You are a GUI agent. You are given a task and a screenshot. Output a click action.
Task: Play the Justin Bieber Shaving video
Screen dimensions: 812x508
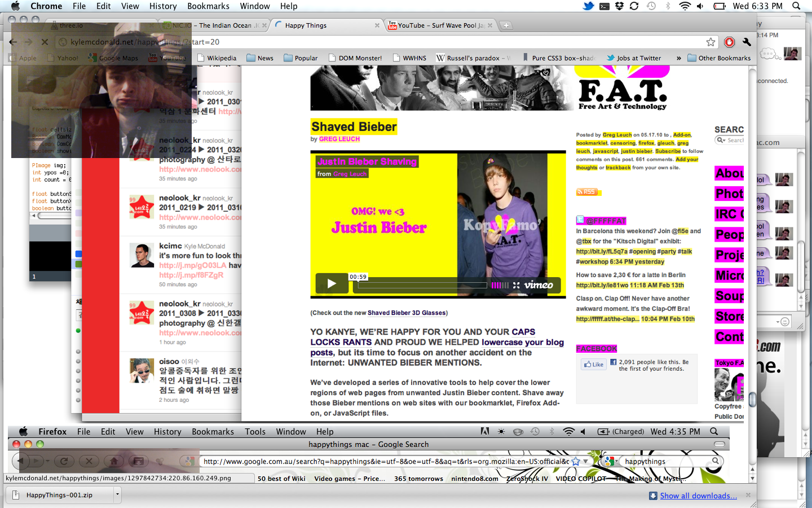(x=331, y=283)
